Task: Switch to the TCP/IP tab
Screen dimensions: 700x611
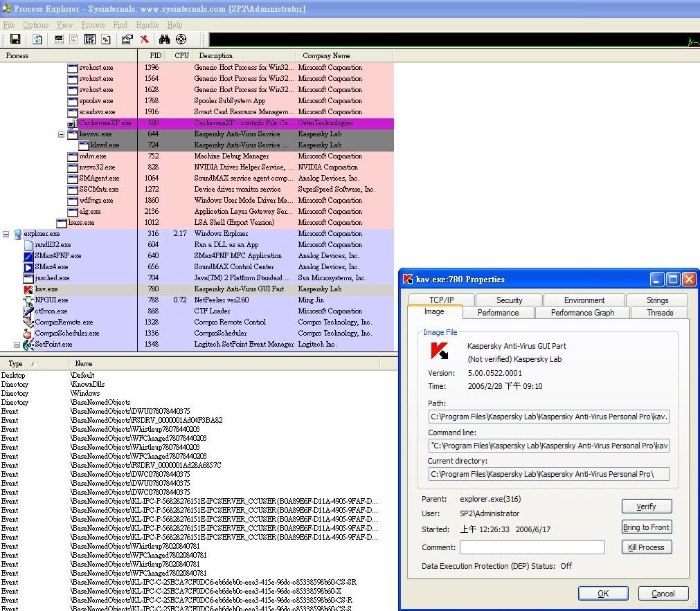Action: (441, 300)
